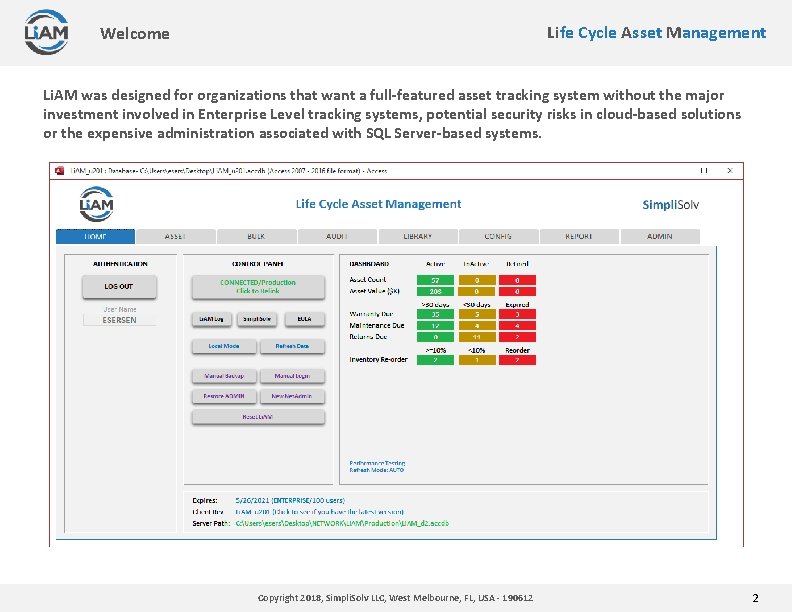The image size is (792, 612).
Task: Click the 'Welcome' slide heading
Action: click(x=135, y=33)
